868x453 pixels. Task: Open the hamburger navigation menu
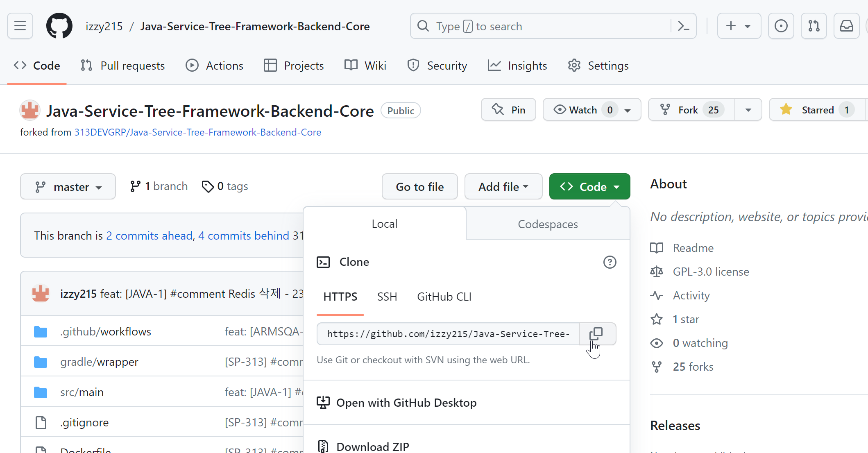(x=20, y=26)
